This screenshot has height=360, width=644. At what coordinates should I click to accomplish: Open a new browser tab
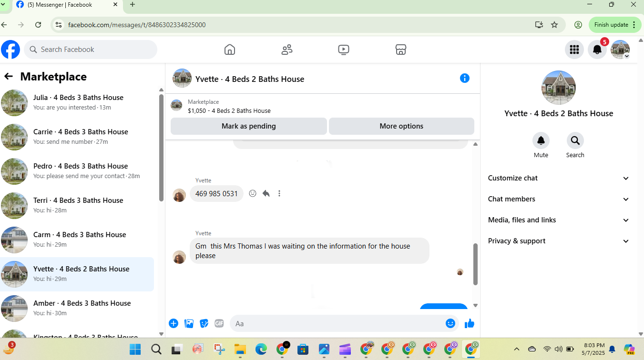[x=133, y=5]
